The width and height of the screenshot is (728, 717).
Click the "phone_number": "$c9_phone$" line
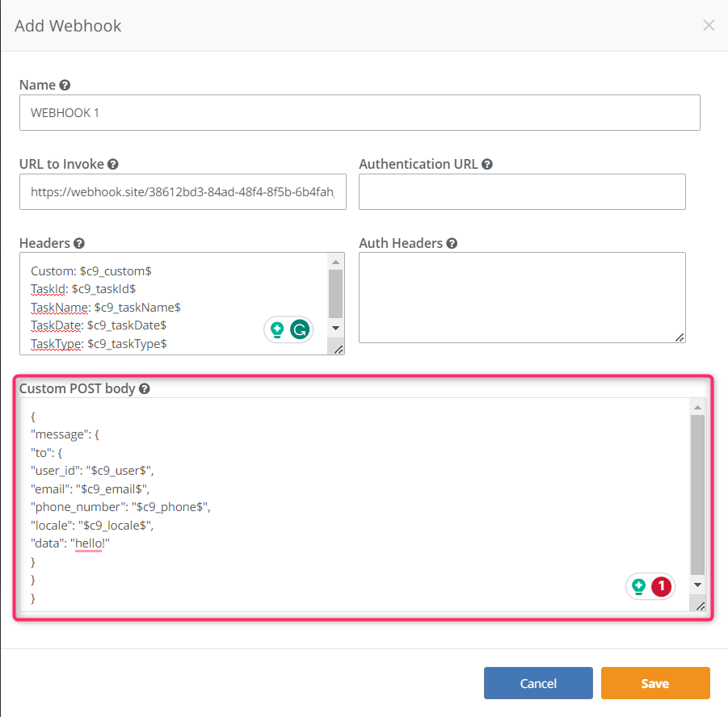120,507
